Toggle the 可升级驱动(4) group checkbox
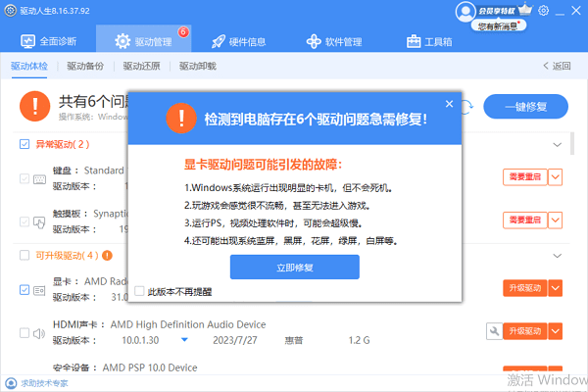The width and height of the screenshot is (588, 392). coord(24,255)
